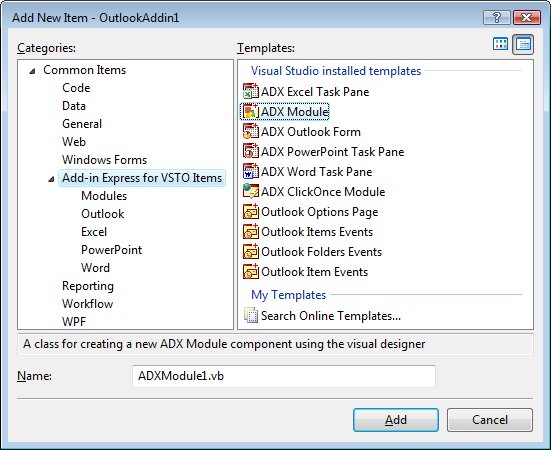Click the ADX Module template icon
The image size is (551, 450).
[251, 112]
